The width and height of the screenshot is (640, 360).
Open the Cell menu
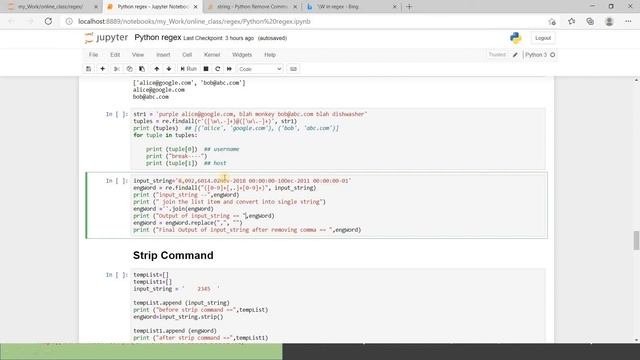pyautogui.click(x=187, y=55)
